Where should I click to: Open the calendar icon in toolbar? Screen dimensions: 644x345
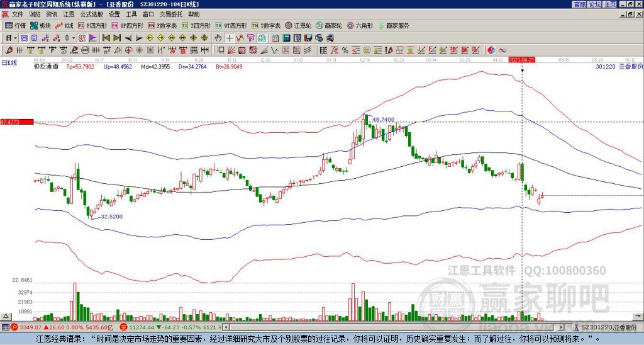pyautogui.click(x=275, y=38)
